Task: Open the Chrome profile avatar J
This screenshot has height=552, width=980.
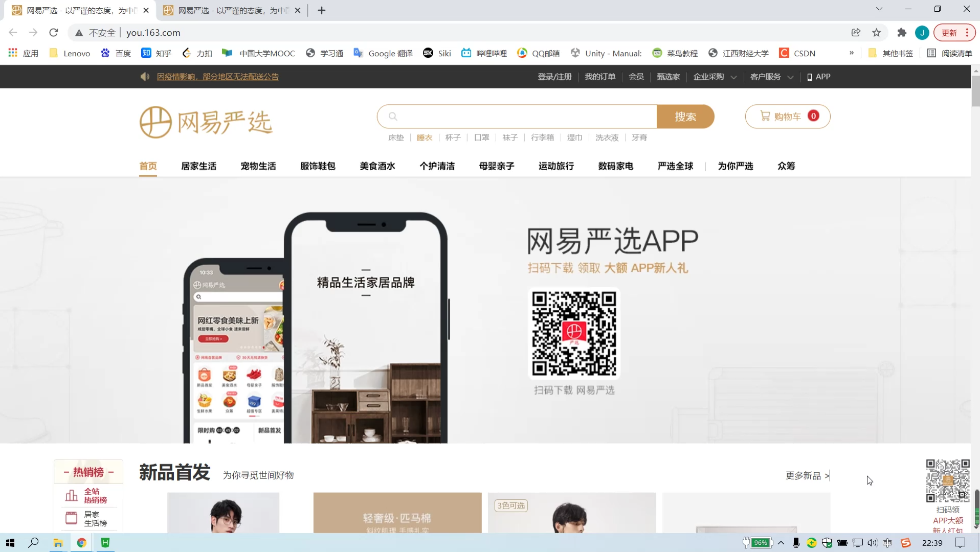Action: tap(922, 33)
